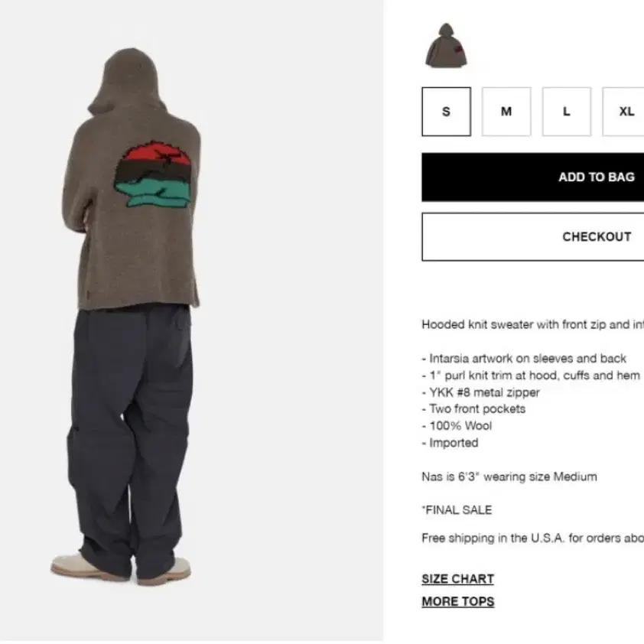The image size is (644, 644).
Task: Click the YKK #8 metal zipper bullet
Action: click(480, 392)
